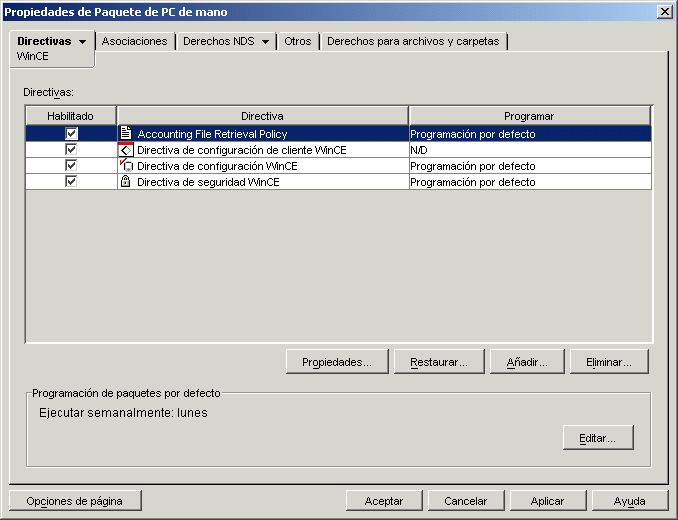This screenshot has height=520, width=678.
Task: Go to the Otros tab
Action: click(x=298, y=41)
